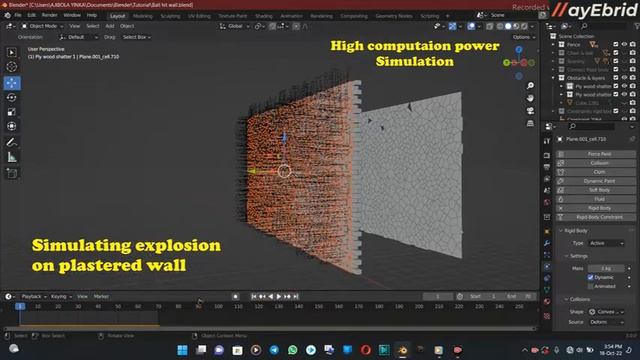Screen dimensions: 640x360
Task: Hide the Fence collection via eye icon
Action: pyautogui.click(x=624, y=44)
